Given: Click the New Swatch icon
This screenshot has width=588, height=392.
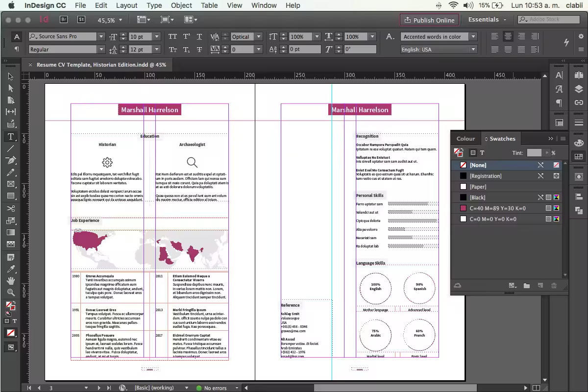Looking at the screenshot, I should tap(540, 286).
